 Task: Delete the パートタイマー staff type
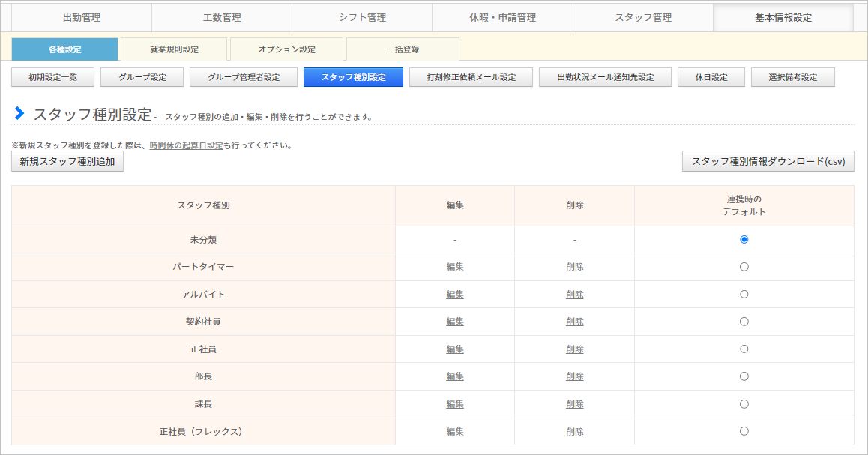pyautogui.click(x=575, y=267)
